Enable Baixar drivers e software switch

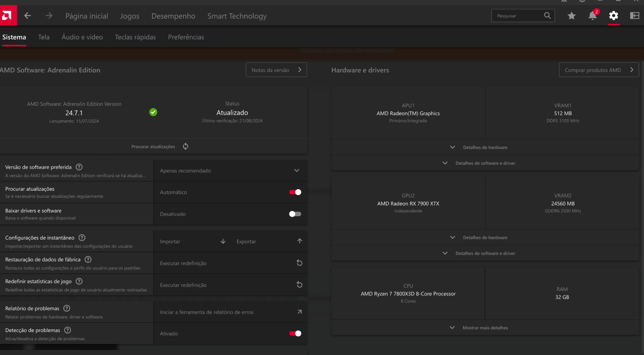click(x=295, y=214)
